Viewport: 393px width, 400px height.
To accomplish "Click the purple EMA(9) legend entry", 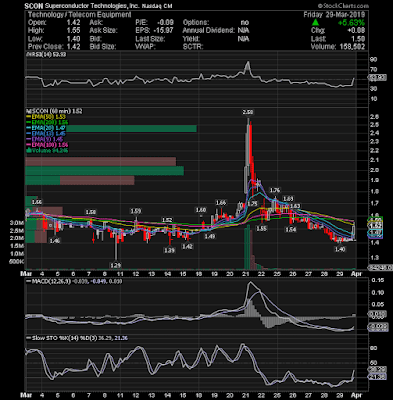I will click(45, 139).
